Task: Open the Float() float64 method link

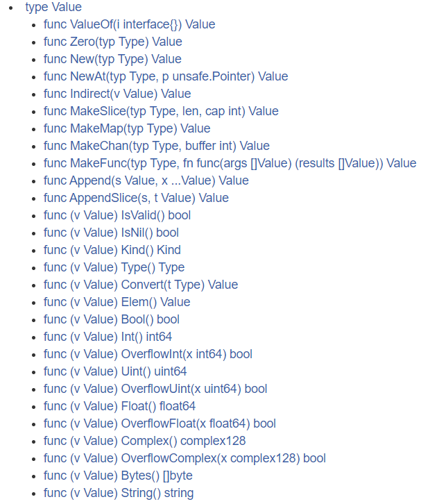Action: [119, 406]
